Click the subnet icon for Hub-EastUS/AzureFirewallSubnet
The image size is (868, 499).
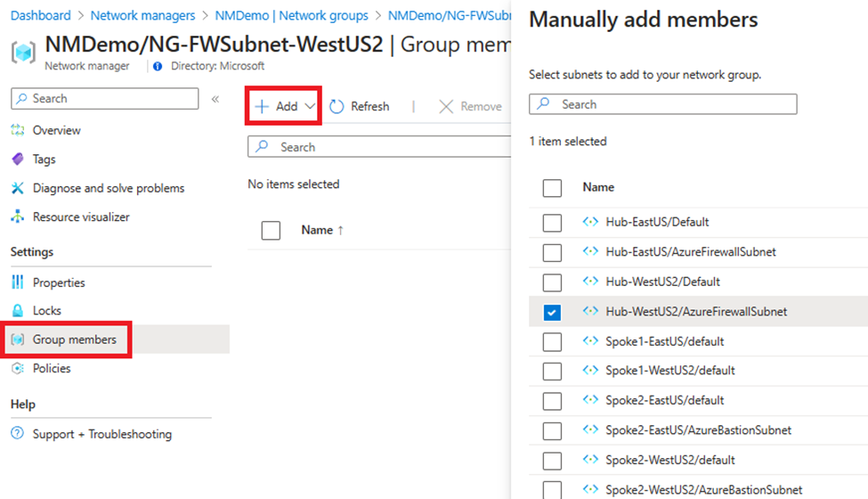(590, 252)
